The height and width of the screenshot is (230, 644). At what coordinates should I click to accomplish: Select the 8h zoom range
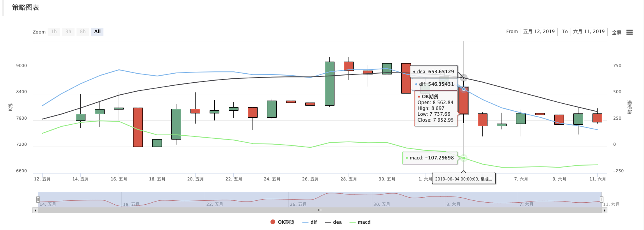click(83, 32)
